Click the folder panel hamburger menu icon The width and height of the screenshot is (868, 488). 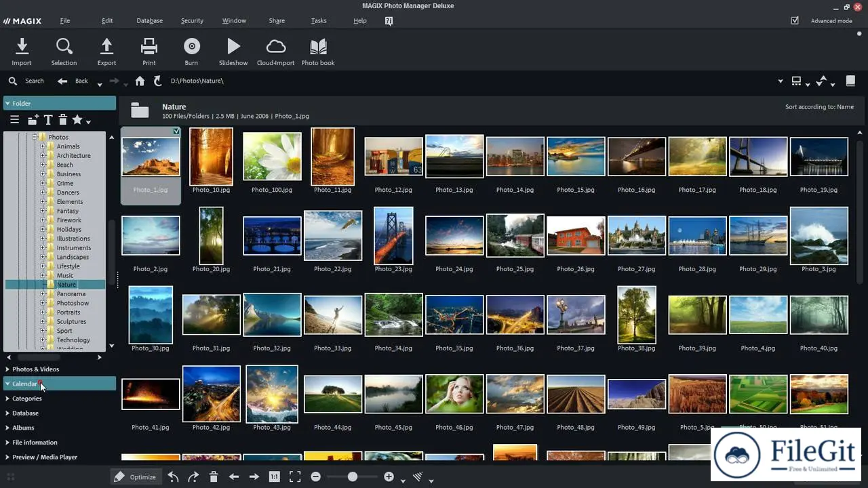point(14,120)
